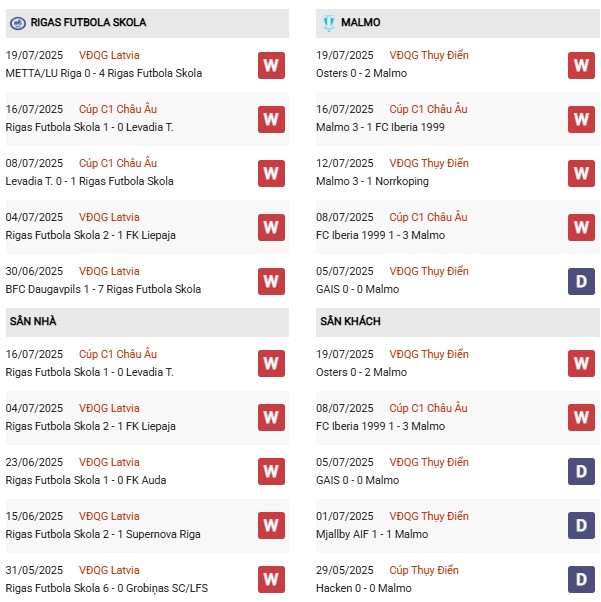601x602 pixels.
Task: Click W badge for METTA/LU Riga match
Action: [271, 66]
